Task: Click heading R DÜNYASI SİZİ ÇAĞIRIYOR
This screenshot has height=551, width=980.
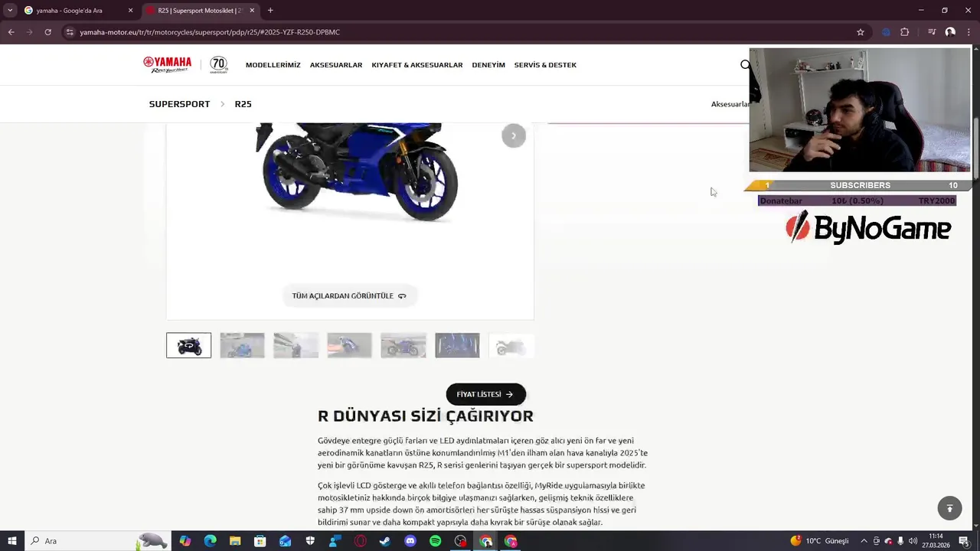Action: pos(426,416)
